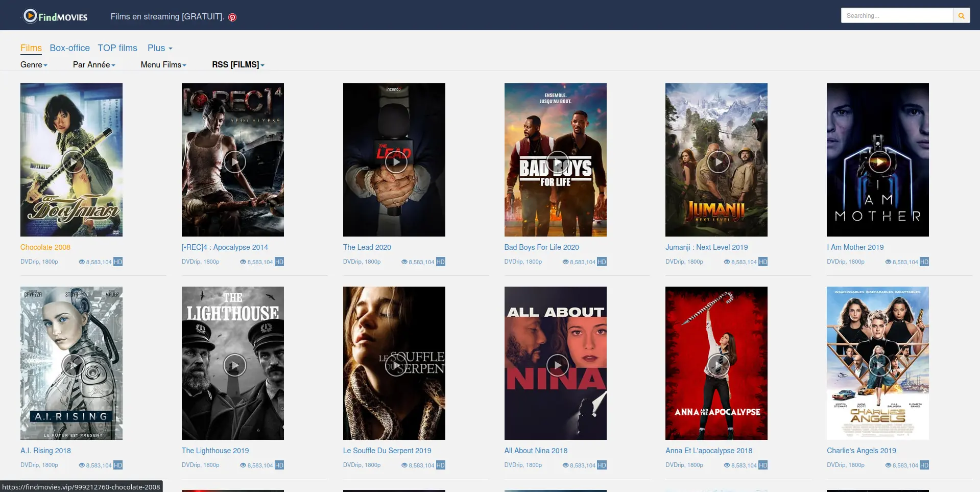
Task: Switch to the Box-office tab
Action: coord(69,48)
